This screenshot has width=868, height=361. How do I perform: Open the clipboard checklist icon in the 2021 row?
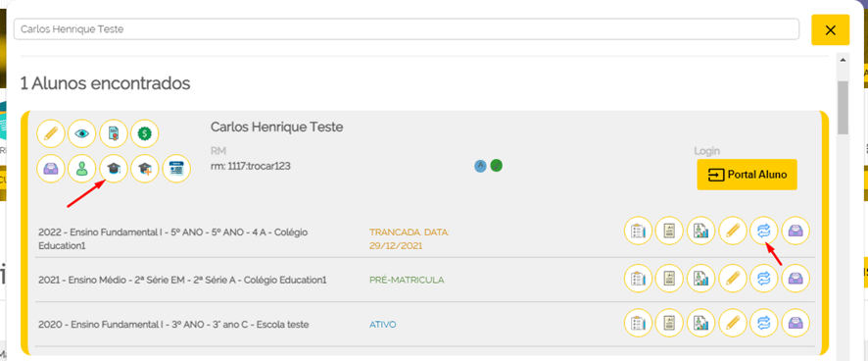[639, 279]
